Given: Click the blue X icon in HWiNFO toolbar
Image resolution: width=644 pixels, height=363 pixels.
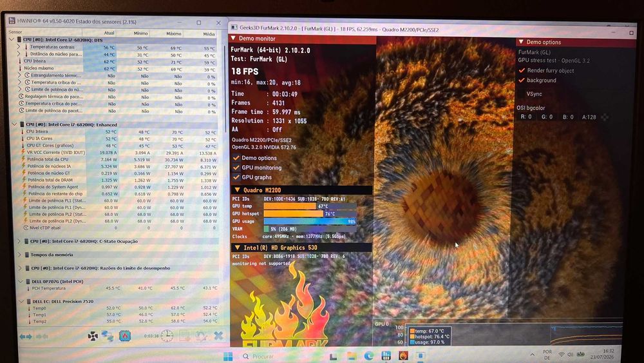Looking at the screenshot, I should pos(218,336).
